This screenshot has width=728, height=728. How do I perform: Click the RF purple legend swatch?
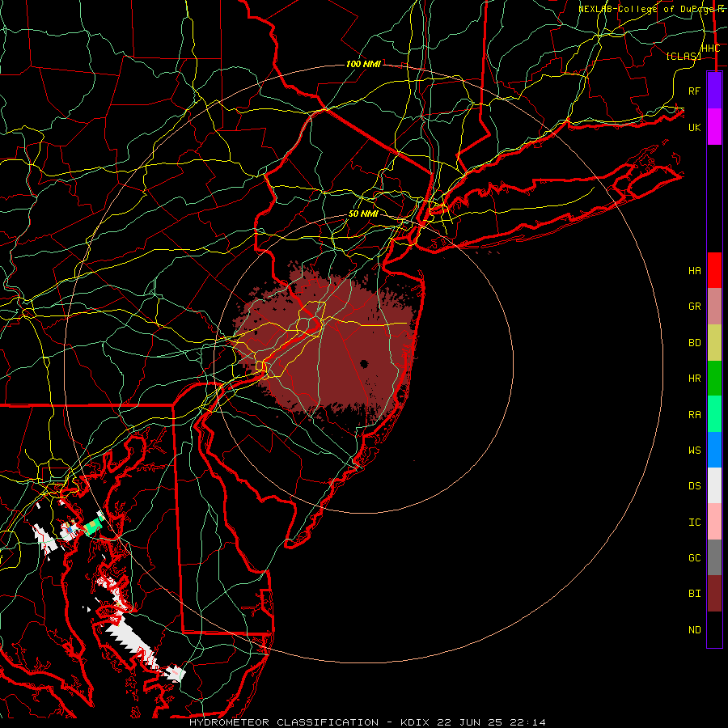pyautogui.click(x=714, y=91)
